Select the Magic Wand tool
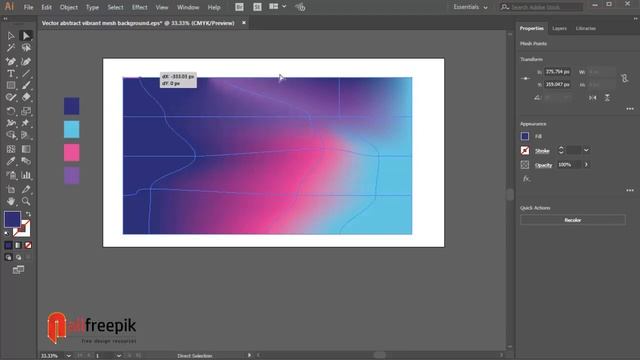 [11, 48]
